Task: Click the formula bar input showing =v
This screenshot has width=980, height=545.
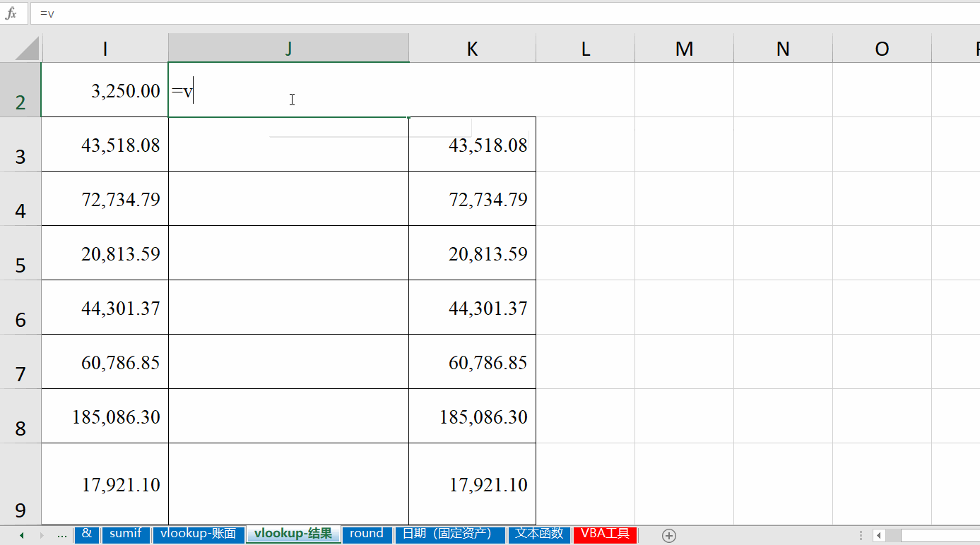Action: (x=505, y=13)
